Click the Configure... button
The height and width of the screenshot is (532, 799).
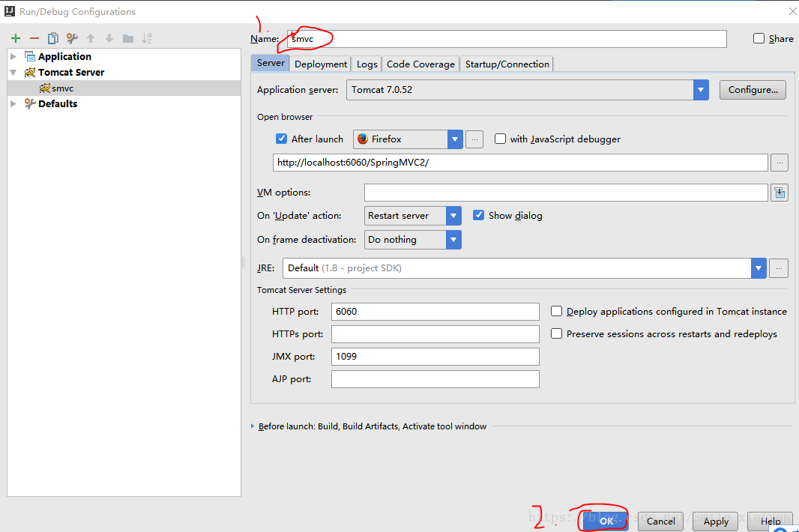tap(753, 90)
